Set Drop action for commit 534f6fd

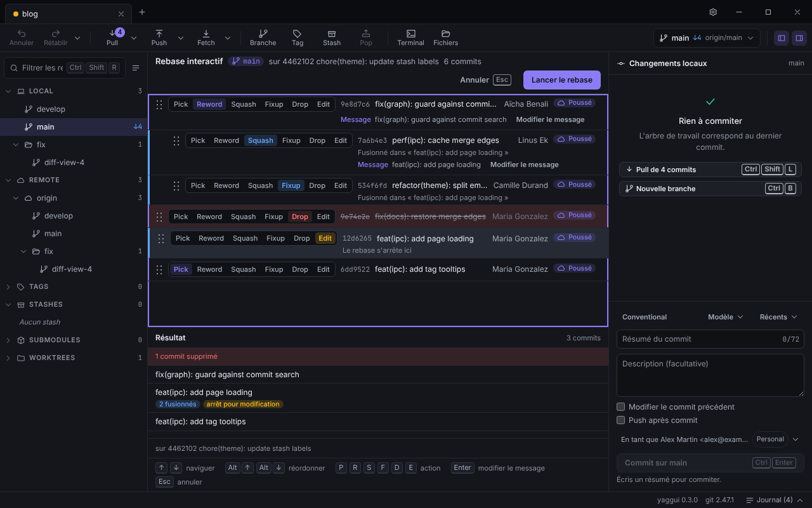[x=317, y=185]
